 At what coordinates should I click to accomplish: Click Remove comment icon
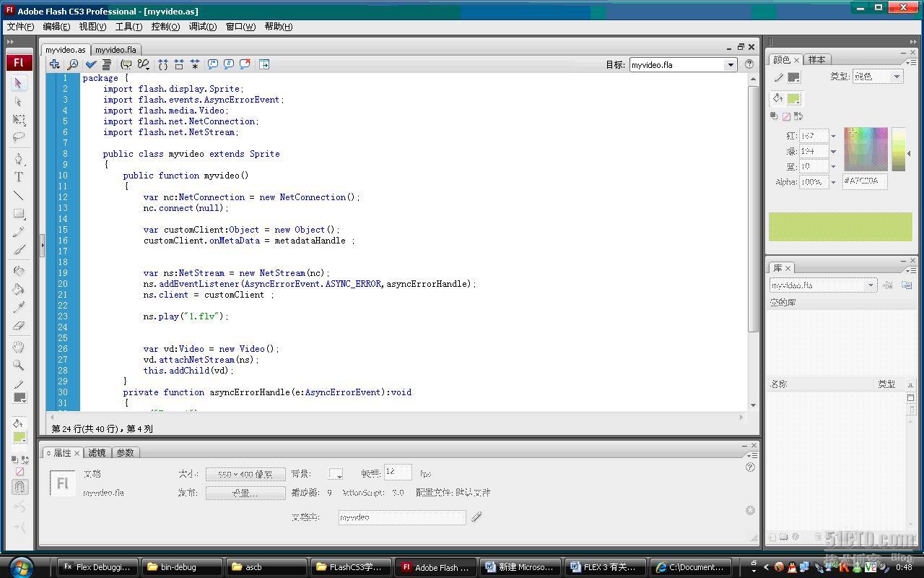245,64
